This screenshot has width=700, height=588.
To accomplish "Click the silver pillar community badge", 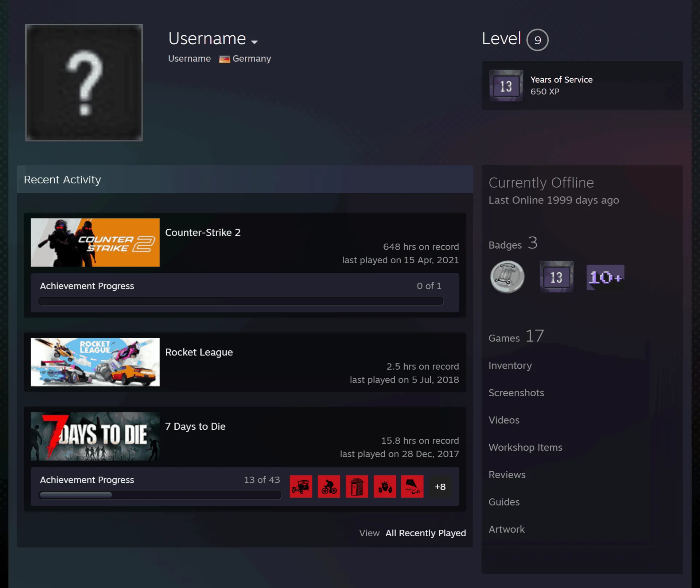I will point(507,277).
